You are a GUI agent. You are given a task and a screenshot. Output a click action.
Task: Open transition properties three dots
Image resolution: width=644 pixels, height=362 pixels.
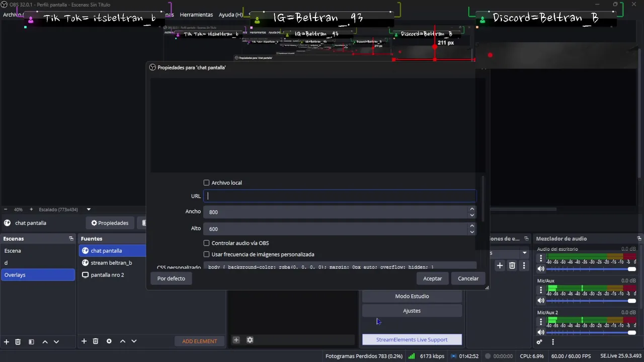(524, 265)
